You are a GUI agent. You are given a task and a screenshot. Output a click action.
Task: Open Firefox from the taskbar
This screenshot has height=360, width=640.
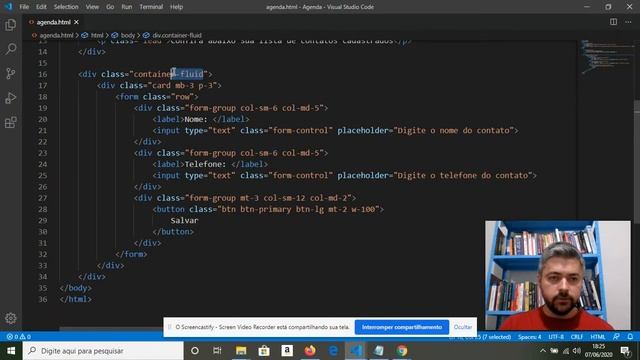tap(310, 351)
